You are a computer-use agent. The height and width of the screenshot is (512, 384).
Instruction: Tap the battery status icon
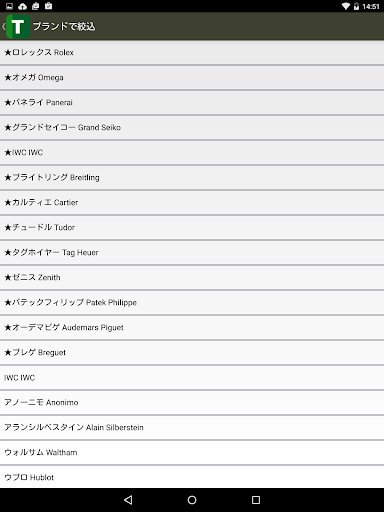click(x=356, y=6)
